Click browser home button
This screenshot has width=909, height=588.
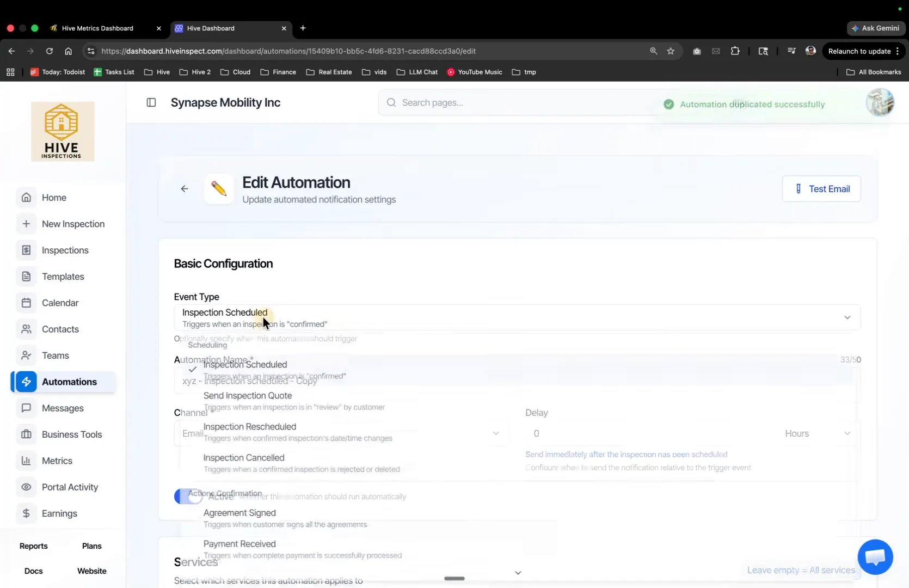[68, 51]
